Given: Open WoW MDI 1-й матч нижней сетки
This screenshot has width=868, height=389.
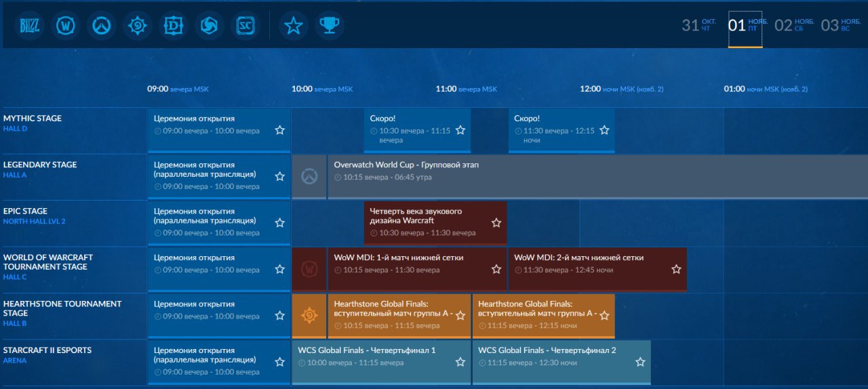Looking at the screenshot, I should tap(417, 269).
